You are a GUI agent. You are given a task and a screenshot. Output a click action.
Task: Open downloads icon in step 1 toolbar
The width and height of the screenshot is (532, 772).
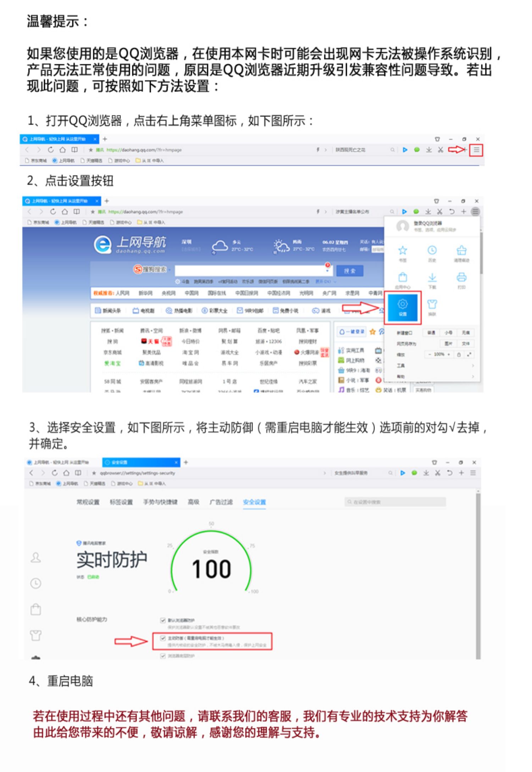429,150
